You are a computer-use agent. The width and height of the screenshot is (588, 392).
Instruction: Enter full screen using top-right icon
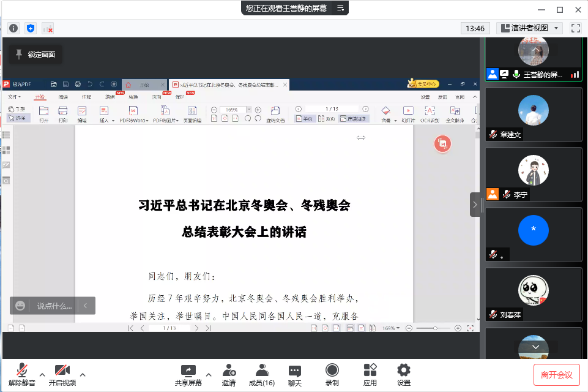[575, 28]
